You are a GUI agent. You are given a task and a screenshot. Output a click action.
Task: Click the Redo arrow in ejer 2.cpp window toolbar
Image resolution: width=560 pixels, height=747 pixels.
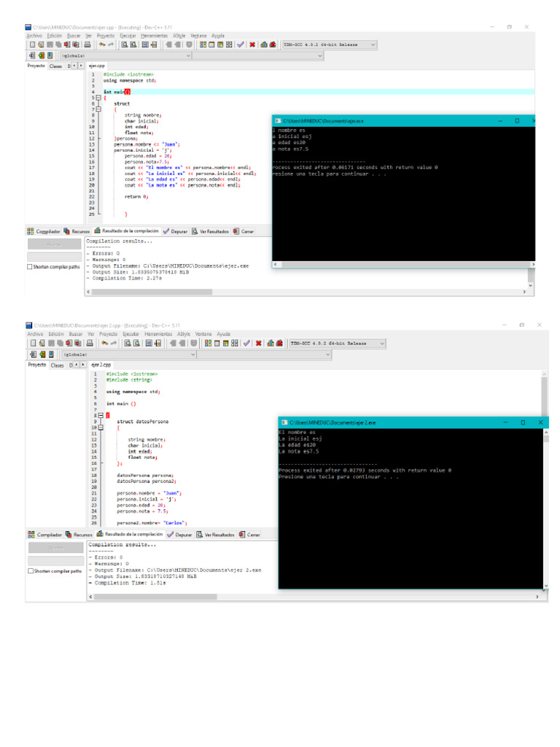[114, 343]
